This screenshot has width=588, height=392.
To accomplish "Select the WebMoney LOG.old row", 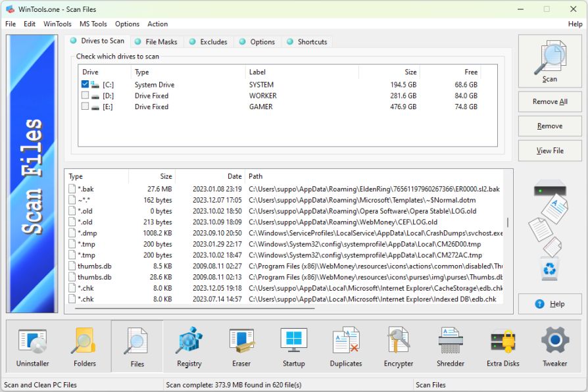I will pos(285,222).
